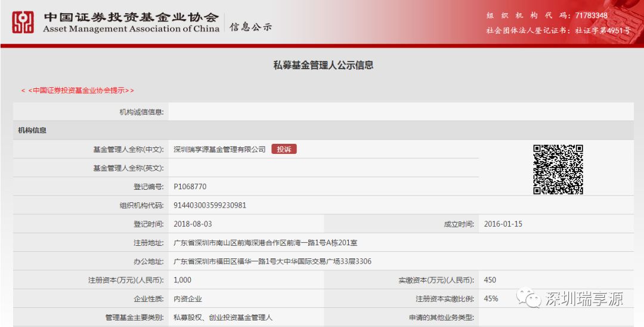Select the office address ending 33层3306
Viewport: 644px width, 327px height.
[273, 261]
